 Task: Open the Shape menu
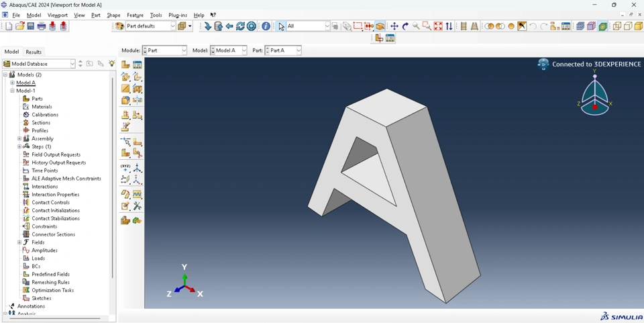point(113,15)
